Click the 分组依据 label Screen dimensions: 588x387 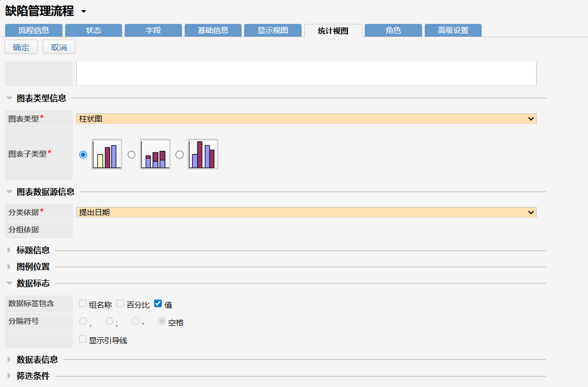coord(23,229)
